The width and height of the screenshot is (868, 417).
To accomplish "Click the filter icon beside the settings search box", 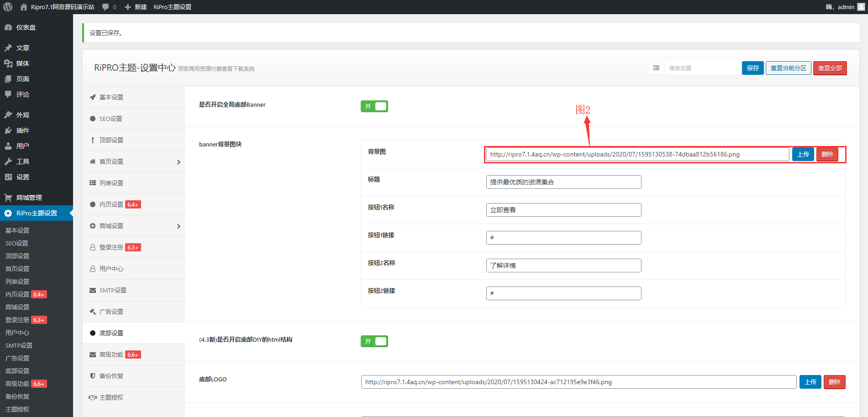I will 656,68.
